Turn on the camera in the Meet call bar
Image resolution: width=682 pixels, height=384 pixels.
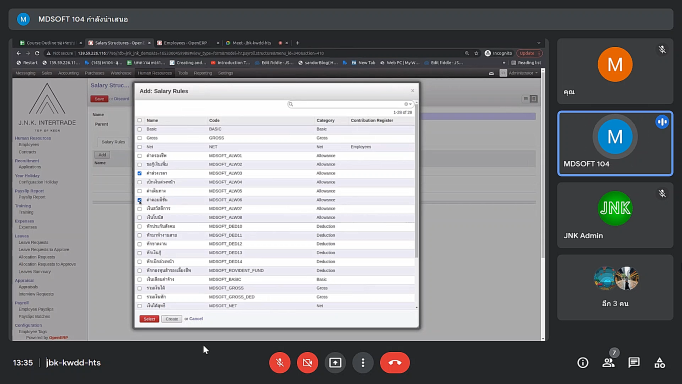click(308, 362)
